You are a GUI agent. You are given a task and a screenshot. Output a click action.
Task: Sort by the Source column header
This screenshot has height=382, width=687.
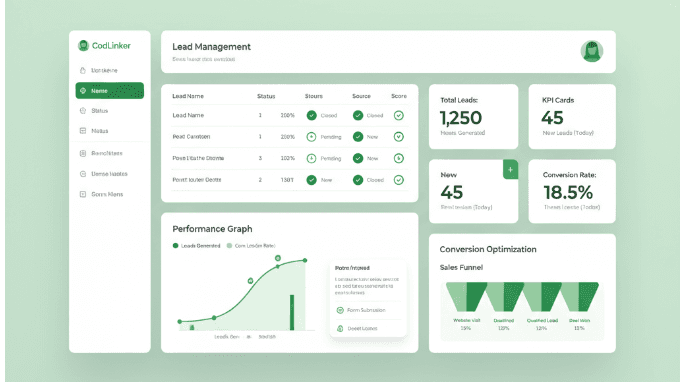coord(361,96)
